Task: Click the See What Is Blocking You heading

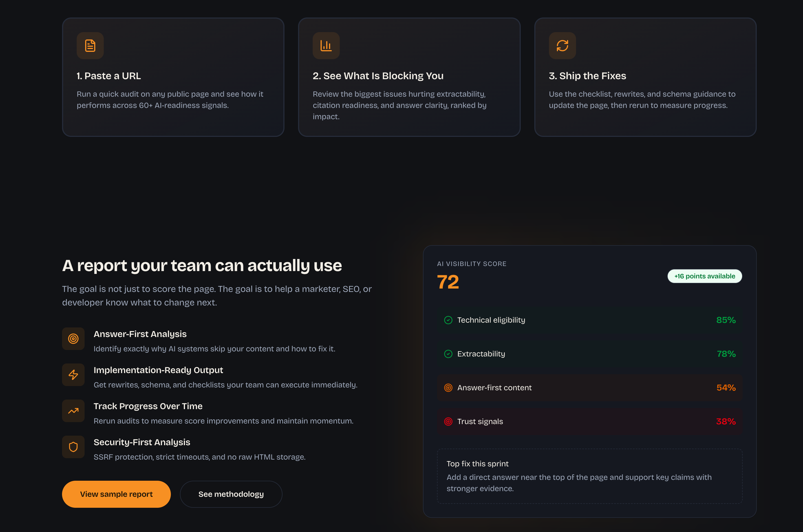Action: point(378,76)
